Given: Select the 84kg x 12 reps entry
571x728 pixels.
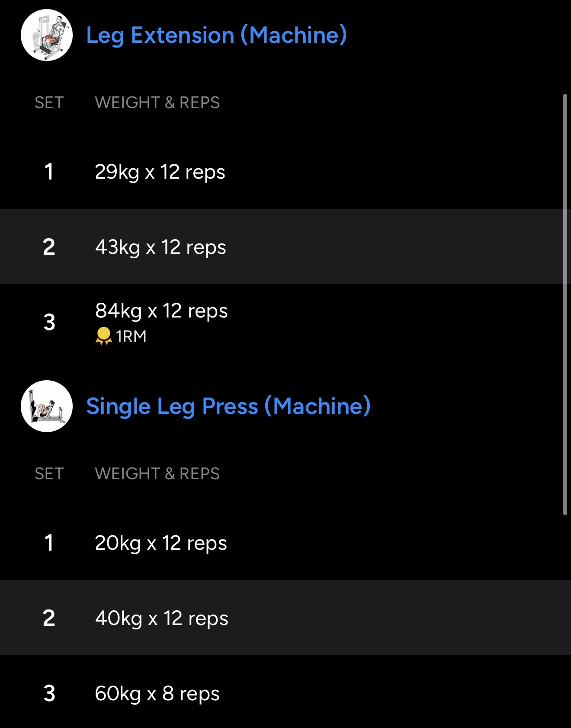Looking at the screenshot, I should point(161,311).
